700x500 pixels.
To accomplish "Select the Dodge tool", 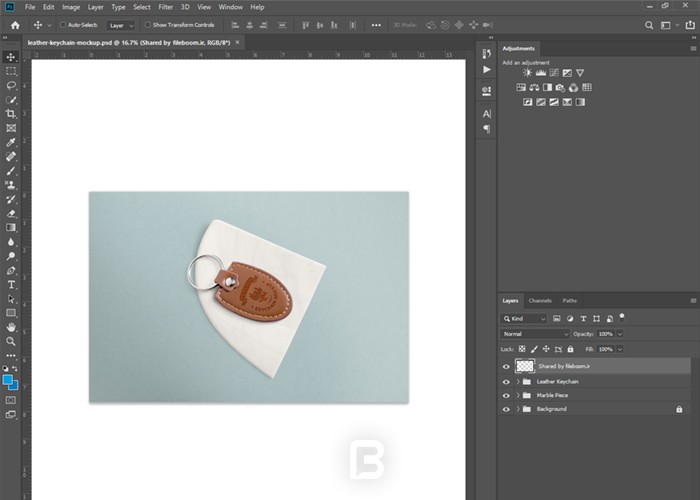I will coord(11,256).
